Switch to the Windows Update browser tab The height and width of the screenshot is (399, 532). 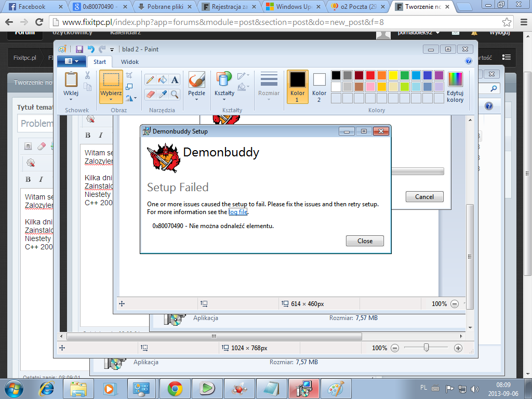293,6
